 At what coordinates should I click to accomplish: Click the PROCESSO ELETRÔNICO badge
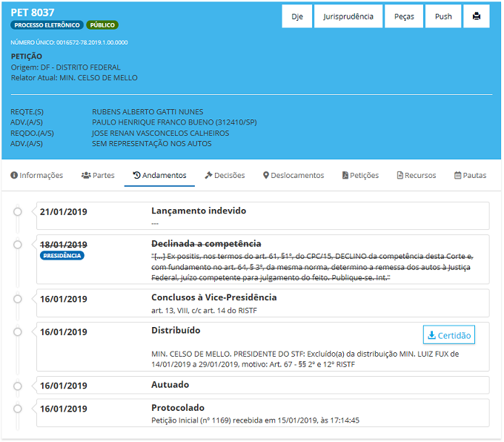[x=47, y=25]
